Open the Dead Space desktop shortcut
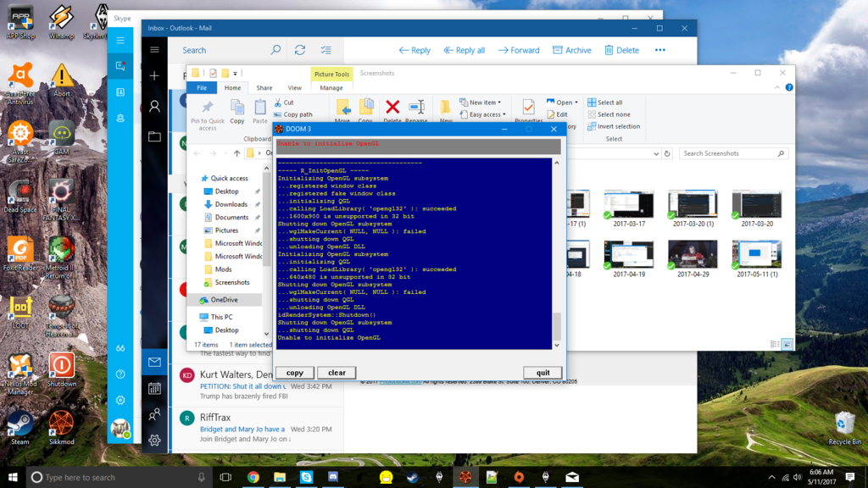The image size is (868, 488). pos(20,197)
